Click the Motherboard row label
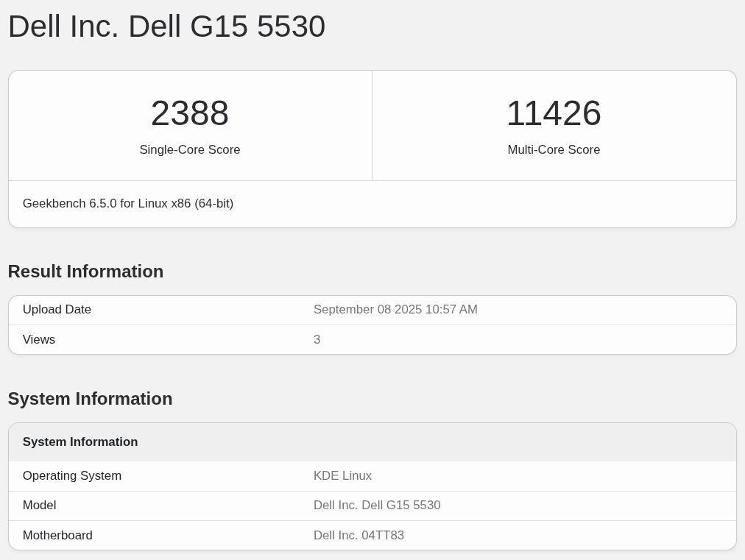745x560 pixels. pyautogui.click(x=57, y=536)
